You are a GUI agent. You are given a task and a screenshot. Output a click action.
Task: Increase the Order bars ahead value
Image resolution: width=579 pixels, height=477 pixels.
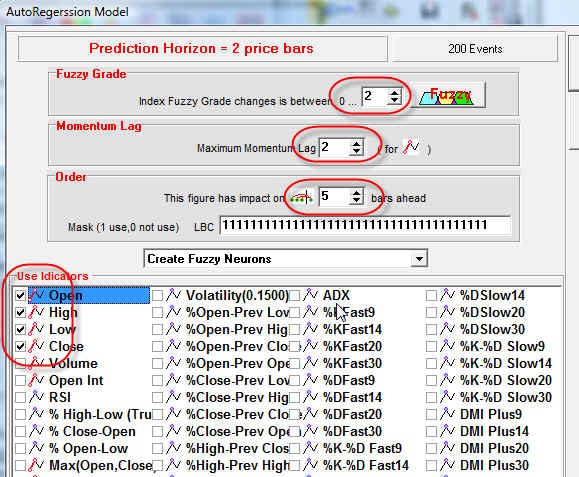[x=356, y=192]
